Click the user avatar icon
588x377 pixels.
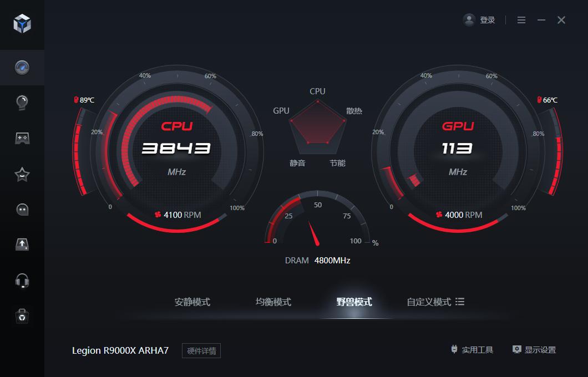[469, 20]
